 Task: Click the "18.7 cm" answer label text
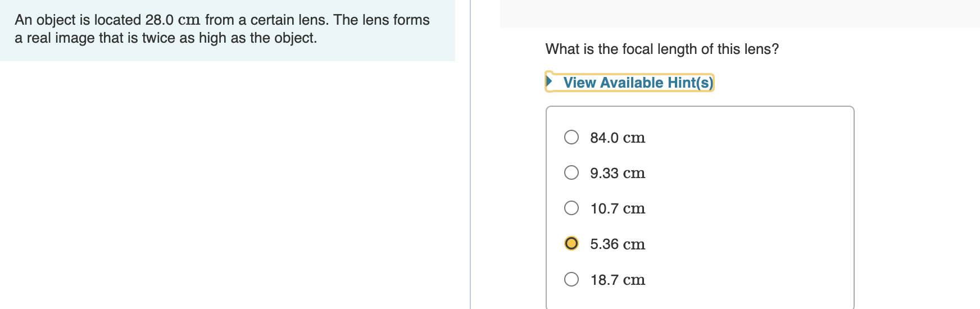click(x=618, y=280)
